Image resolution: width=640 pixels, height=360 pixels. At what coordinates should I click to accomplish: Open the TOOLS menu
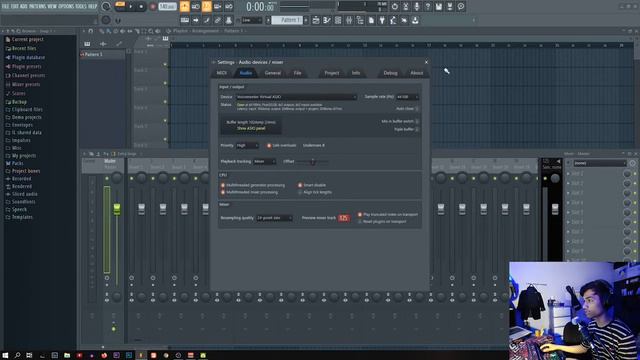click(81, 7)
